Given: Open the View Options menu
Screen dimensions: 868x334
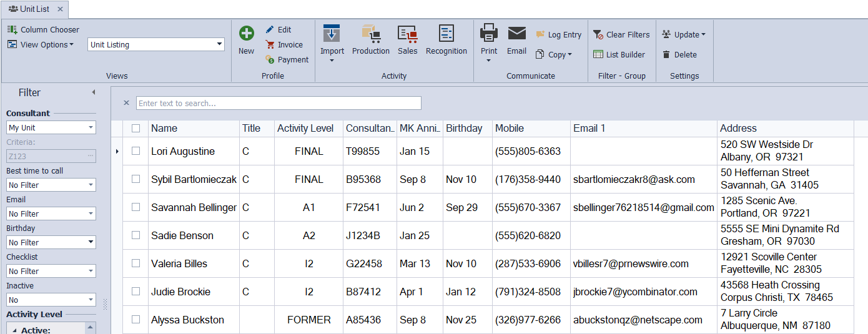Looking at the screenshot, I should (x=41, y=45).
